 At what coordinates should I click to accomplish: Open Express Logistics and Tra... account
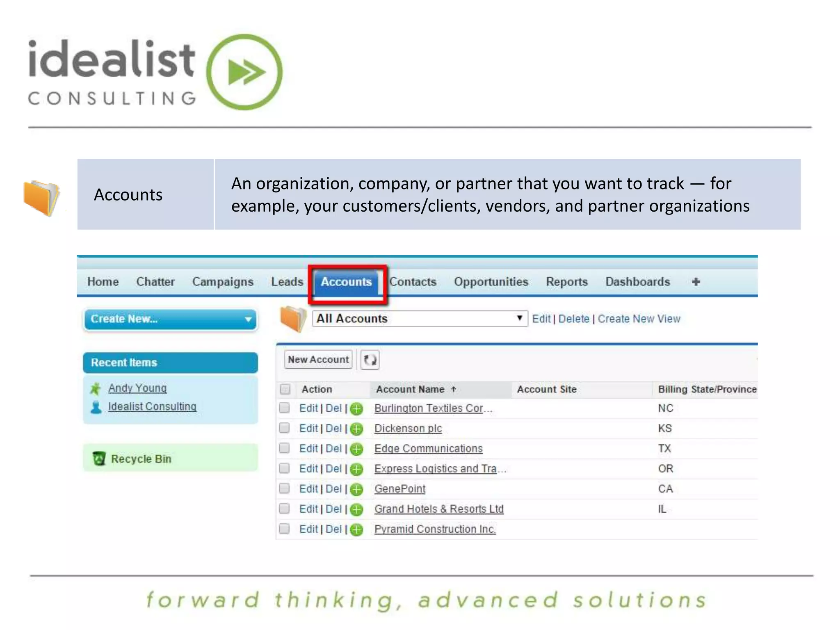point(441,469)
